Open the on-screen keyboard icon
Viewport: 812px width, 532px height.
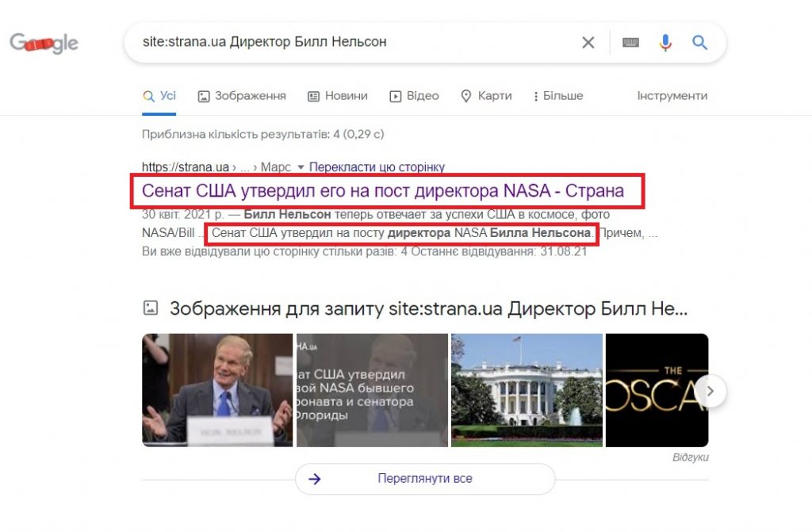tap(630, 43)
